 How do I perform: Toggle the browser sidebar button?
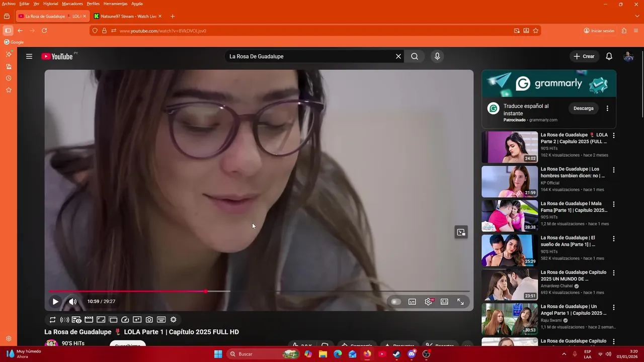coord(8,31)
